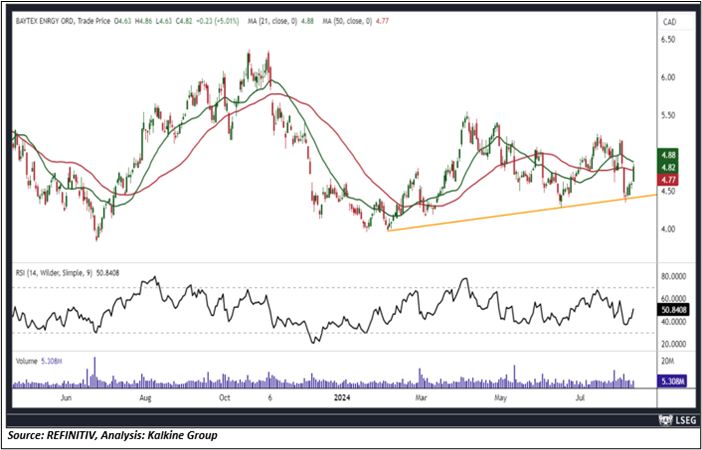Click the Source: REFINITIV, Analysis: Kalkine Group caption
702x450 pixels.
click(x=112, y=435)
